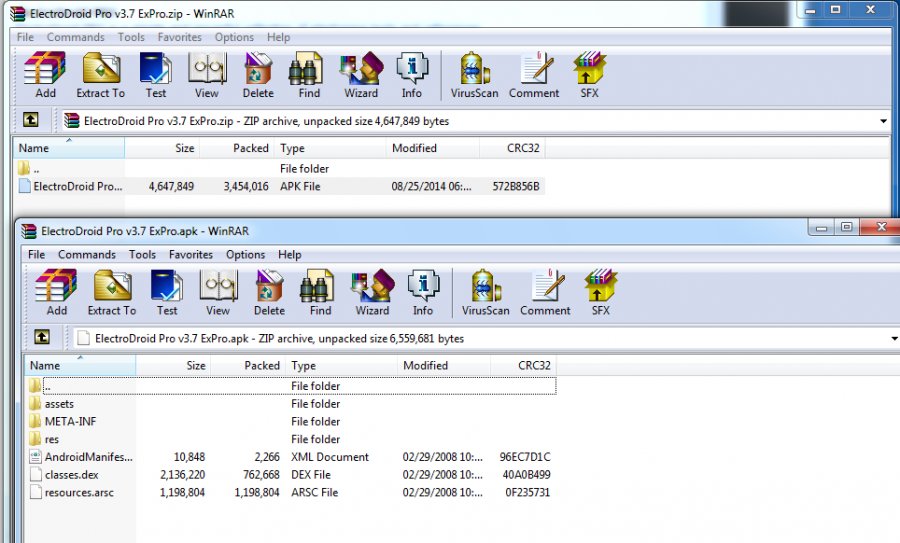Go up one level in the ExPro.zip window
900x543 pixels.
[x=30, y=120]
